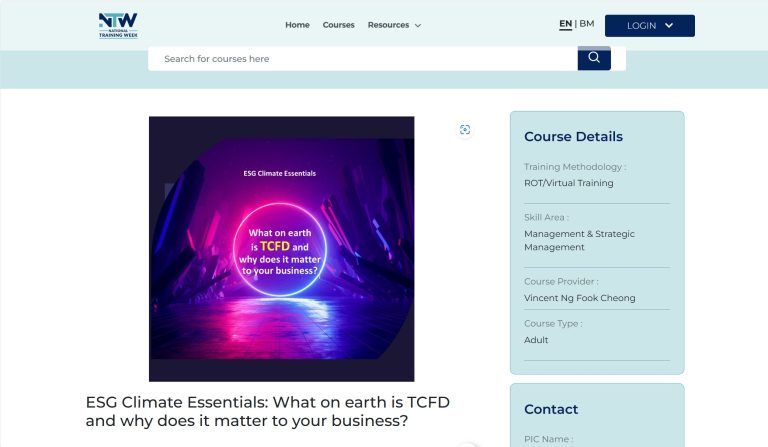Switch site language to EN

[x=565, y=24]
